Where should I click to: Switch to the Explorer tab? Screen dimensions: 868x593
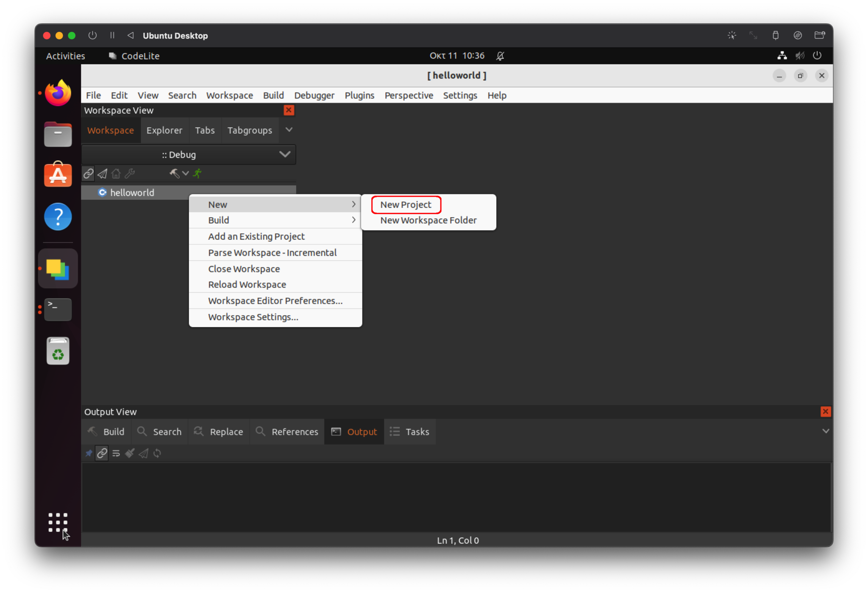164,130
